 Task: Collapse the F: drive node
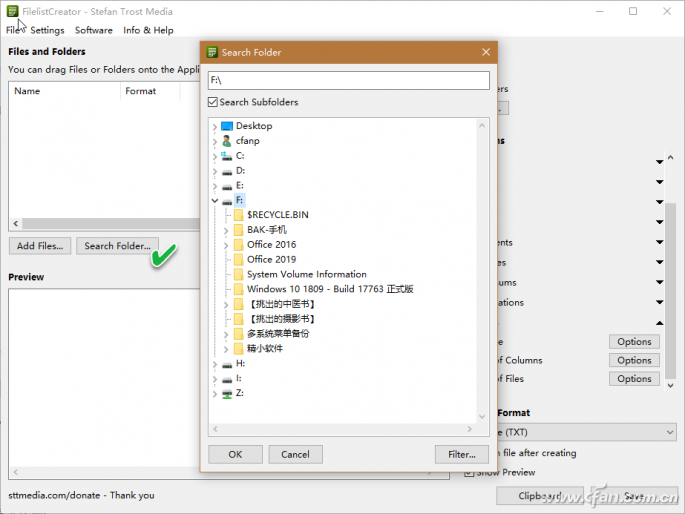pos(214,200)
